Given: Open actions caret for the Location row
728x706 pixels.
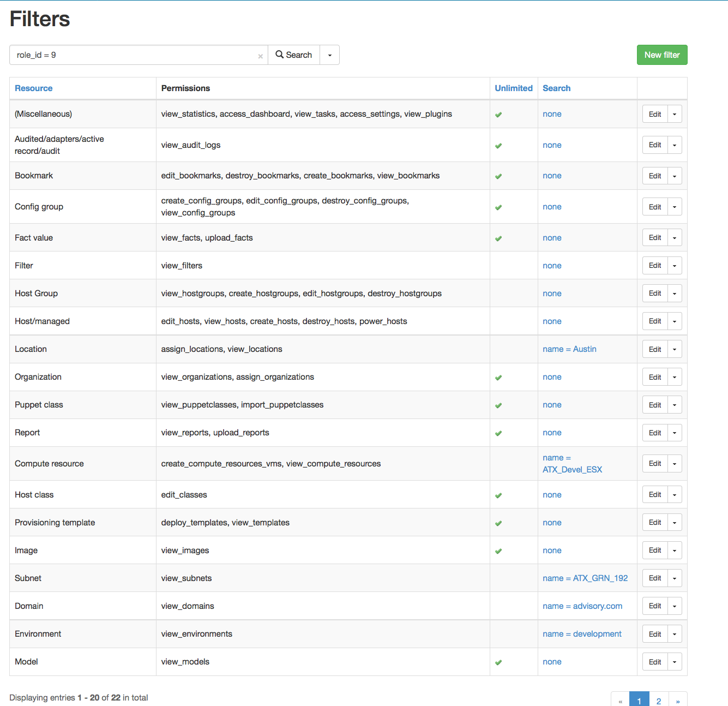Looking at the screenshot, I should click(x=675, y=349).
